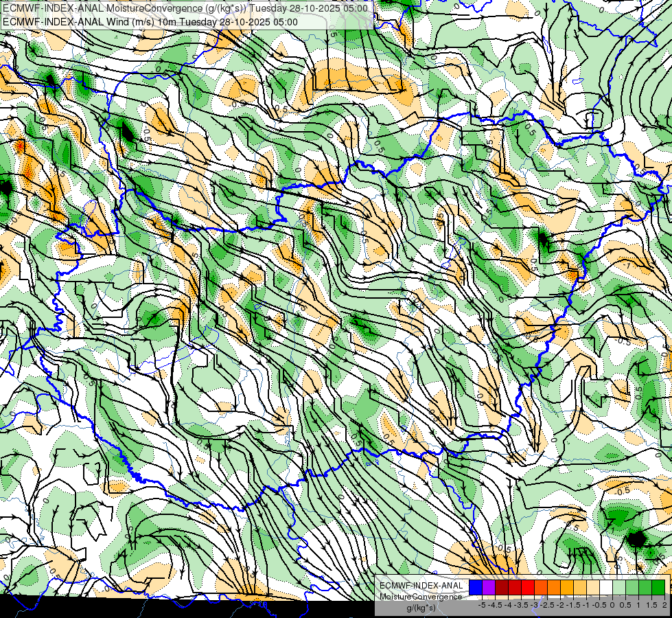This screenshot has width=672, height=618.
Task: Click the light orange swatch left of -1
Action: [580, 587]
